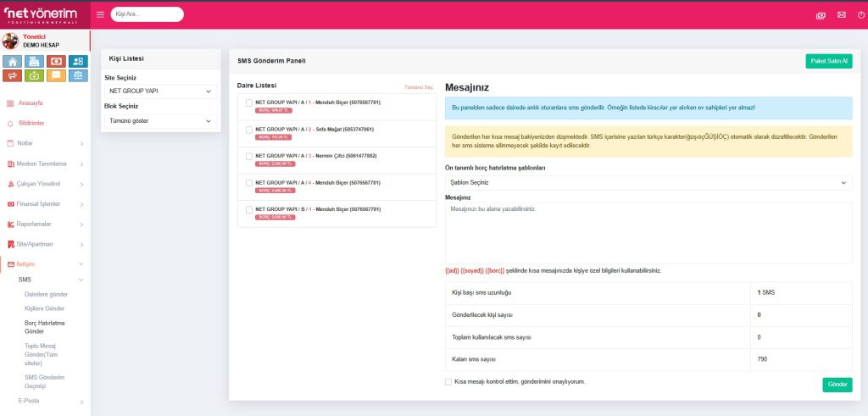Click the Tümünü Seç link
The width and height of the screenshot is (868, 416).
tap(419, 87)
